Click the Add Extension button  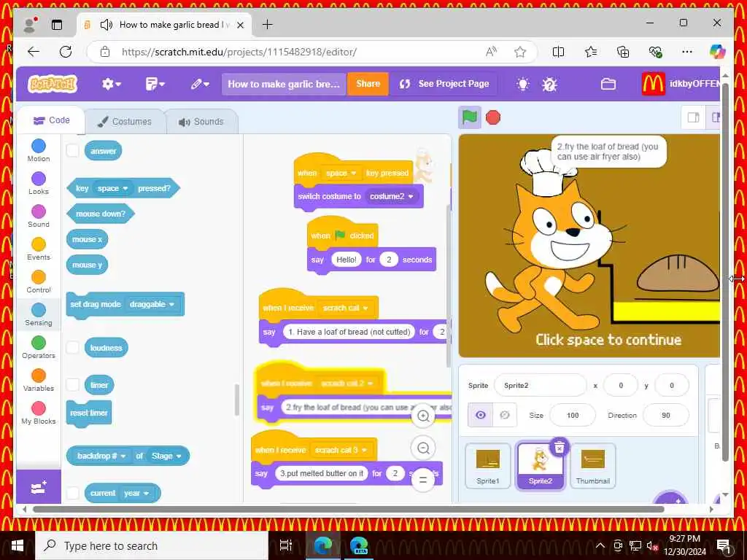tap(39, 488)
